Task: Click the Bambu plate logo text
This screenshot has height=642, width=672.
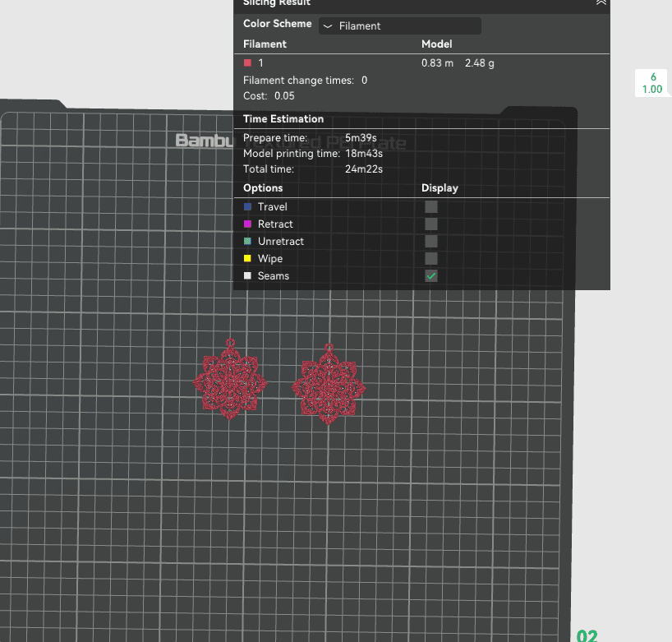Action: click(x=205, y=141)
